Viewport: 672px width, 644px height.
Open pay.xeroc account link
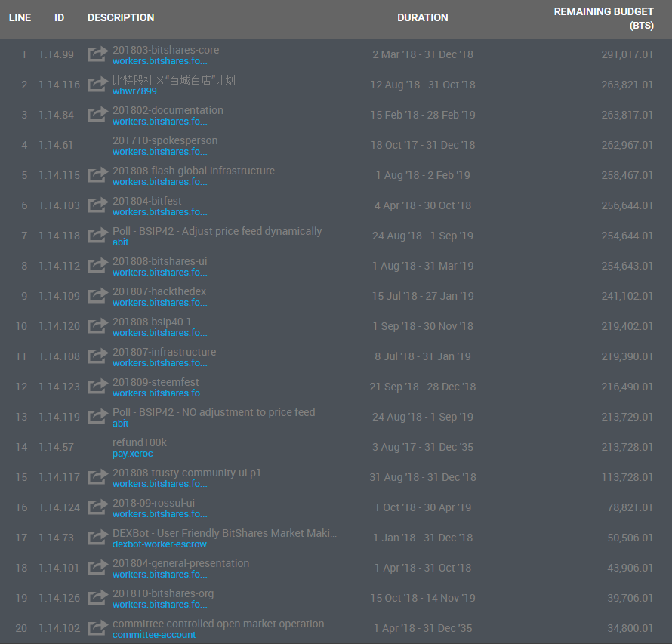[132, 454]
